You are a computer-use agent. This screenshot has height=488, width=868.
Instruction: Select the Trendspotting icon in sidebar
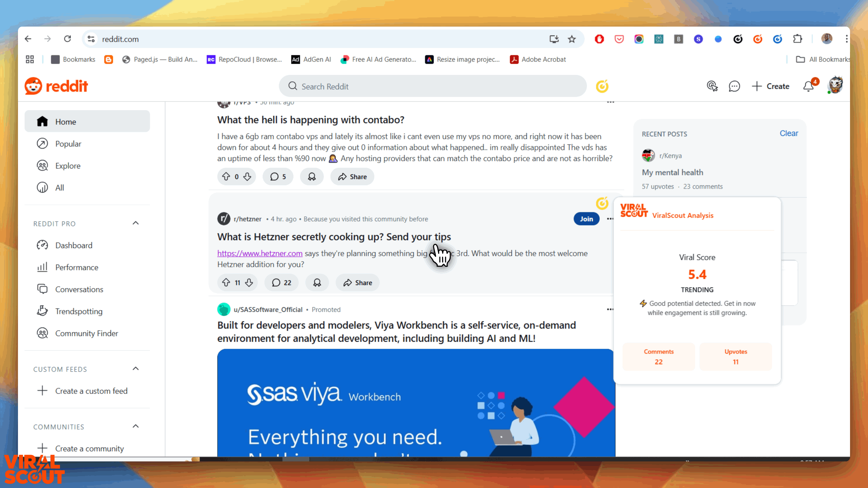42,310
